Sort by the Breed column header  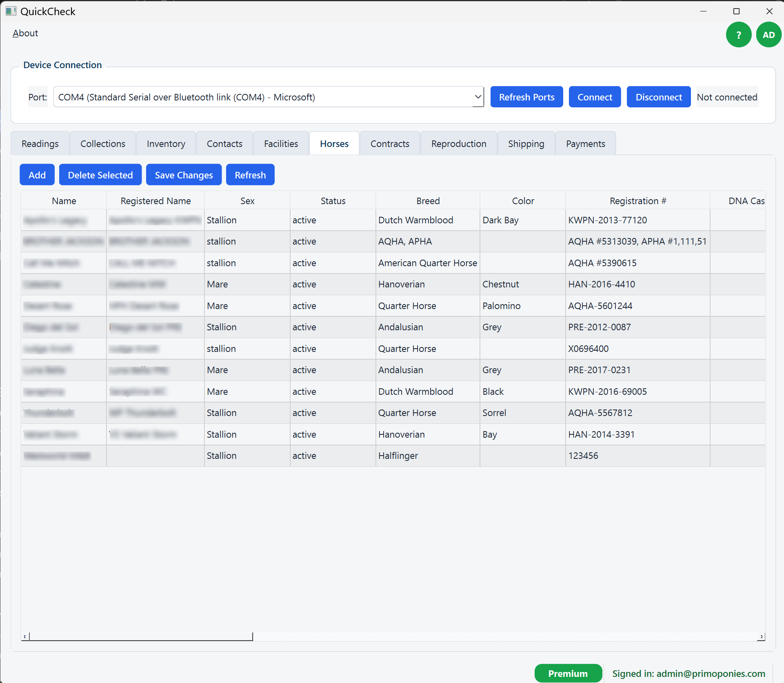tap(428, 201)
